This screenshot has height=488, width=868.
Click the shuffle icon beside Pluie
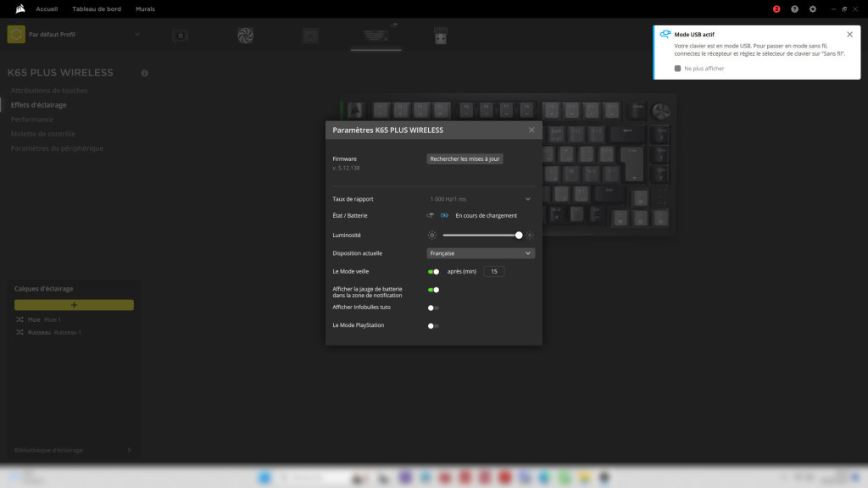[20, 319]
